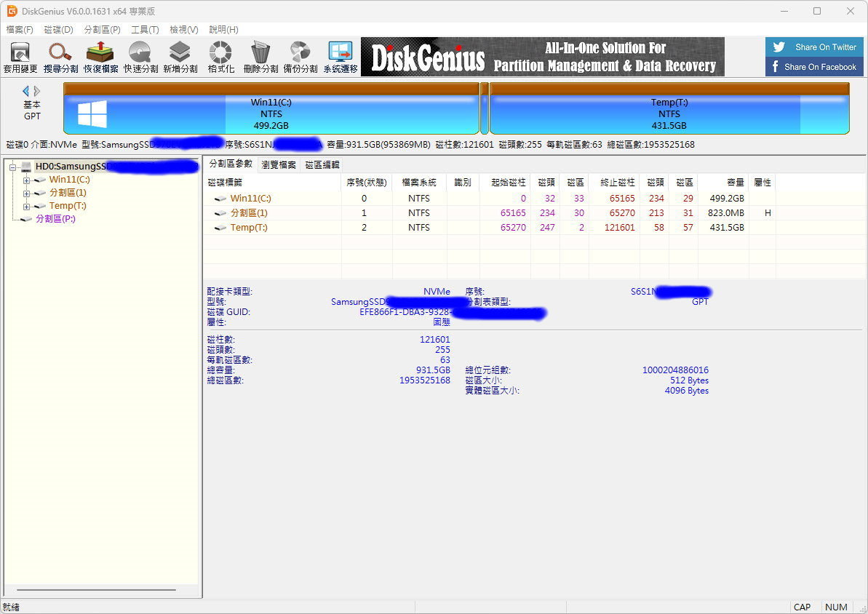Screen dimensions: 868x614
Task: Expand the Temp(T:) tree node
Action: click(x=26, y=207)
